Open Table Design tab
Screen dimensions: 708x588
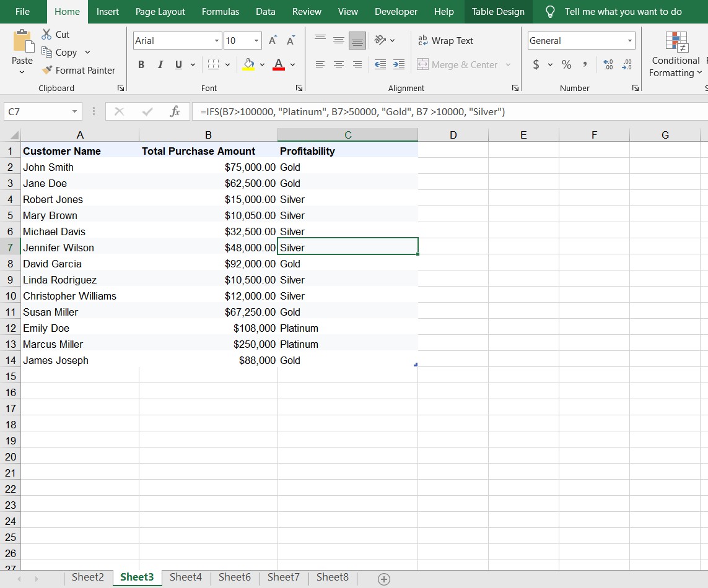[x=498, y=12]
